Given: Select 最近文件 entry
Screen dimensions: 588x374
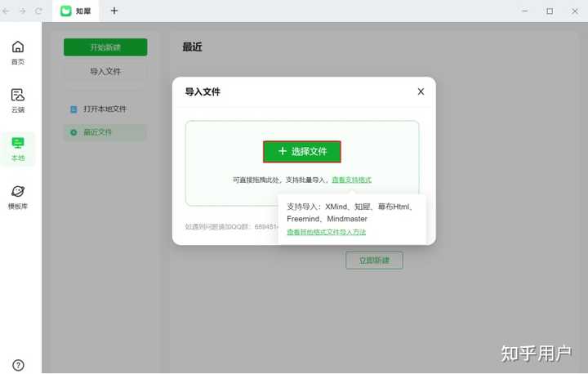Looking at the screenshot, I should 105,132.
